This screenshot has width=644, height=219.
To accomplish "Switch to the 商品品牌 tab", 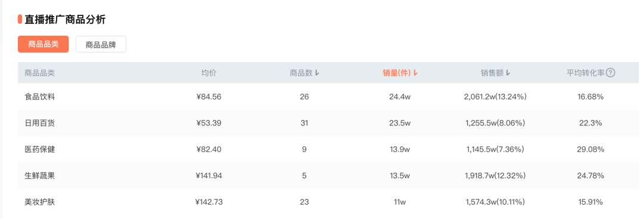I will [101, 44].
